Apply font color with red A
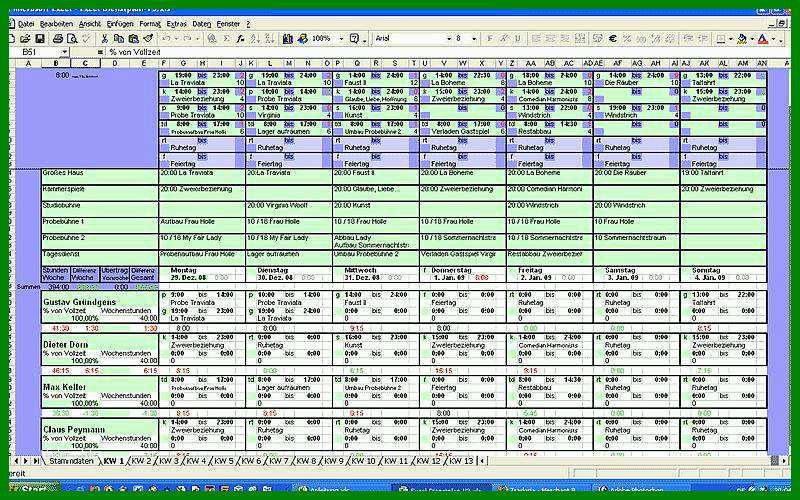Image resolution: width=800 pixels, height=500 pixels. pos(763,39)
